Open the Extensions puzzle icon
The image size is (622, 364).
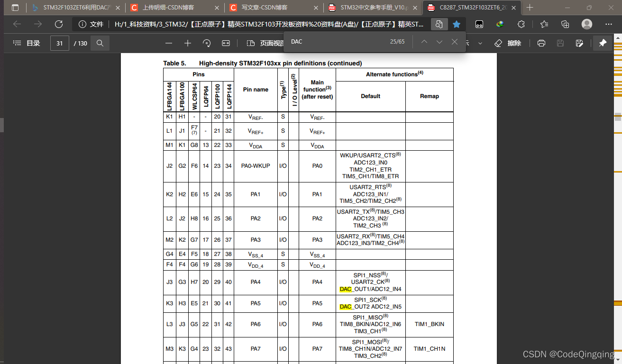[x=521, y=24]
